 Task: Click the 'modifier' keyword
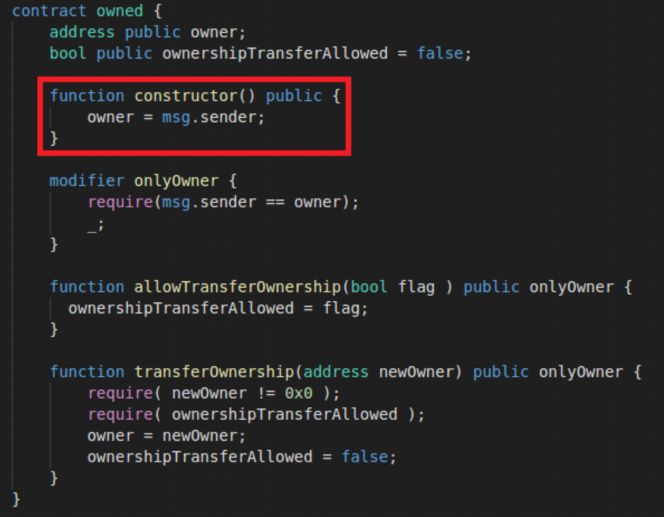[87, 181]
